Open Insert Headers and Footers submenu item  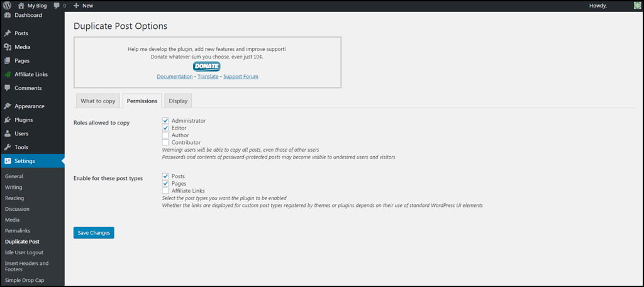(x=26, y=266)
